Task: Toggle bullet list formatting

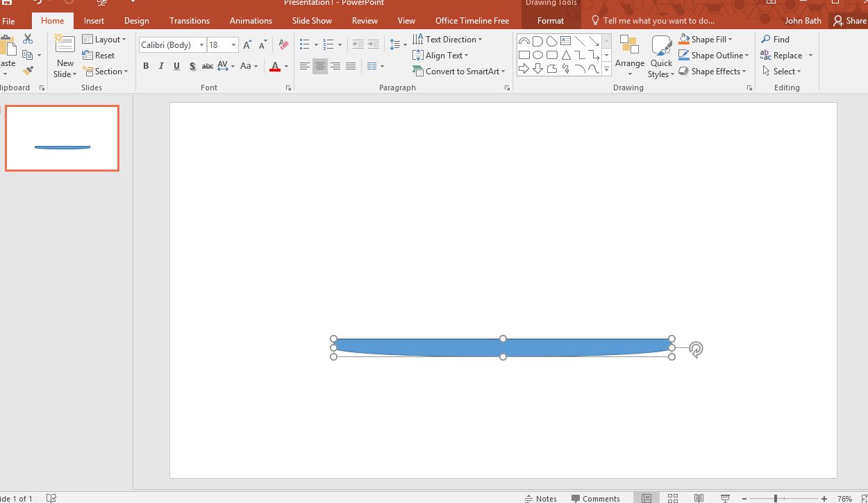Action: point(305,44)
